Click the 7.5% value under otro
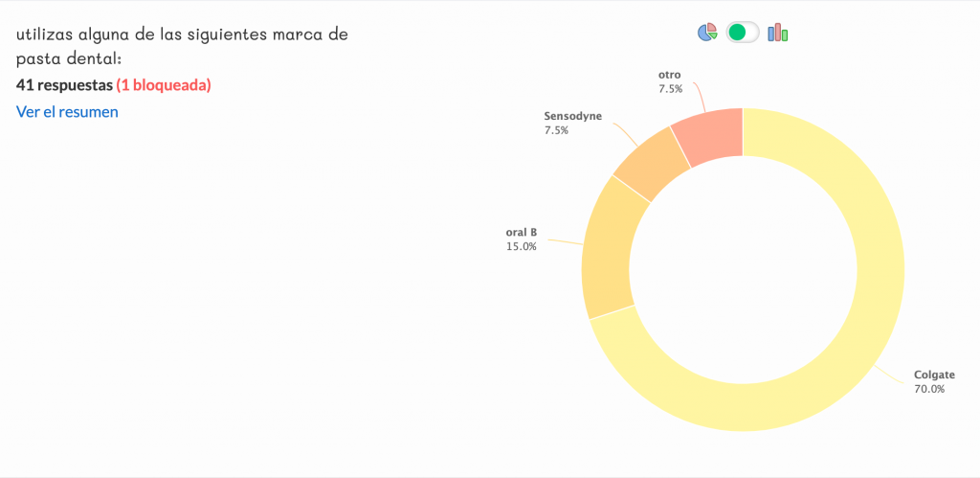This screenshot has height=478, width=980. point(670,88)
